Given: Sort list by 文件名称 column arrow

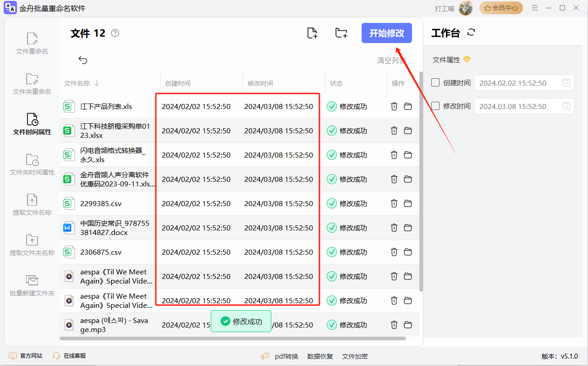Looking at the screenshot, I should pyautogui.click(x=97, y=83).
